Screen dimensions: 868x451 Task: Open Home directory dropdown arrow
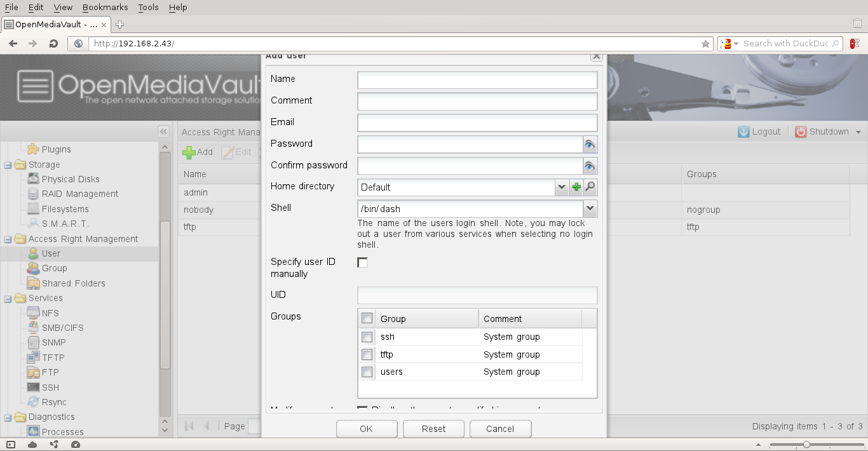click(x=562, y=187)
